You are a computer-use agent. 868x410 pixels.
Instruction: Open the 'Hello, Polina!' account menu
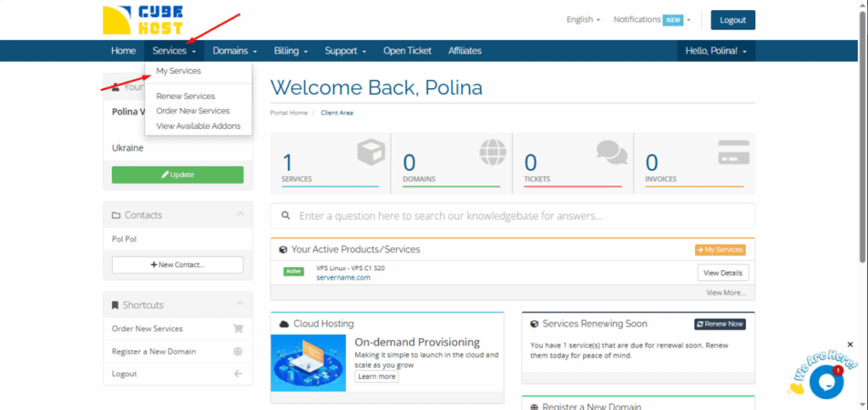pyautogui.click(x=715, y=51)
